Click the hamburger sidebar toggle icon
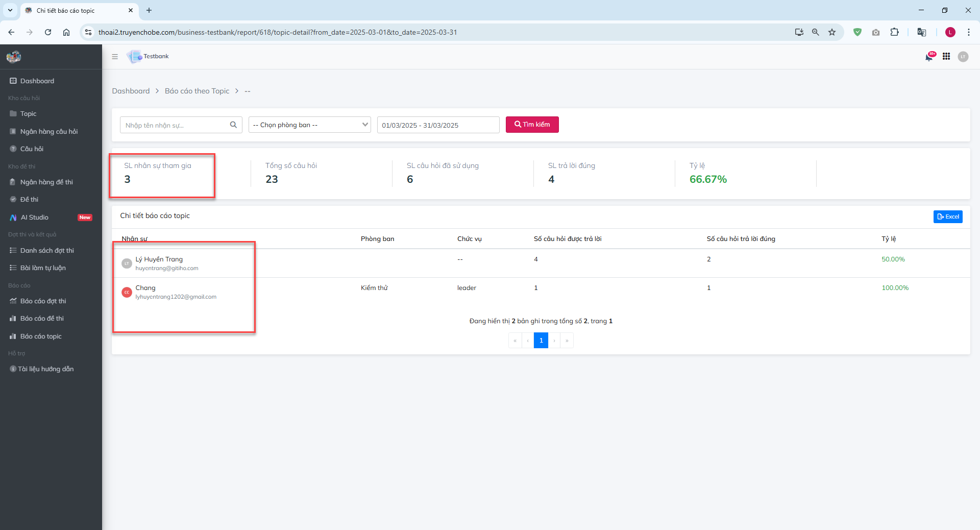 [115, 57]
